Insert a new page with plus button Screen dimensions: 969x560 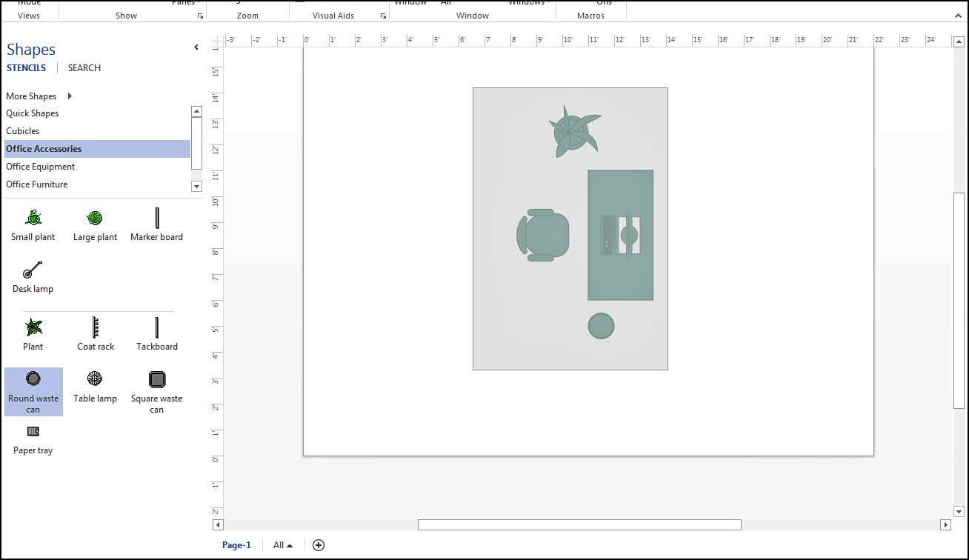tap(319, 545)
